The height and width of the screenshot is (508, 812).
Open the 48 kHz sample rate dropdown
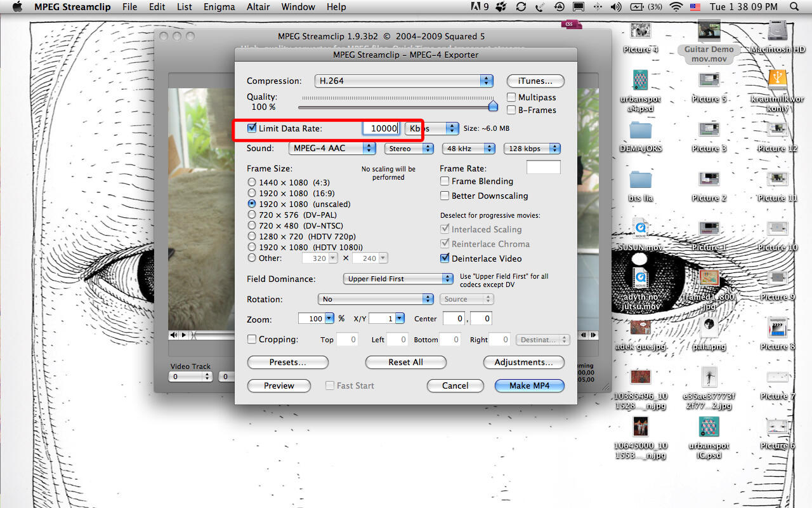point(468,149)
